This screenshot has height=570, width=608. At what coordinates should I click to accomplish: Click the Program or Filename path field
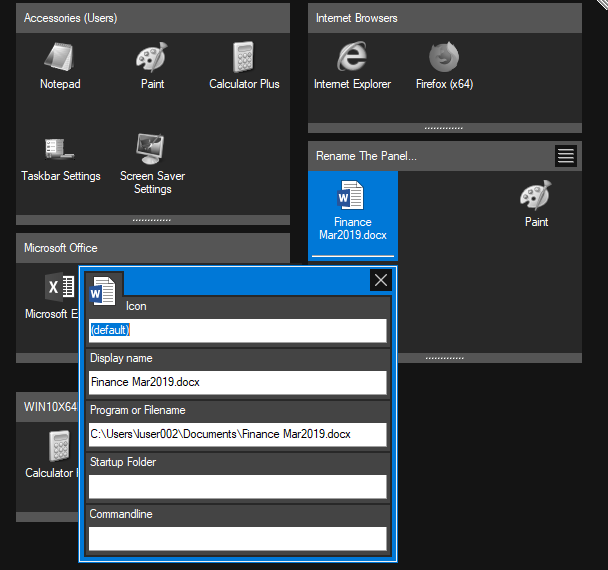237,434
